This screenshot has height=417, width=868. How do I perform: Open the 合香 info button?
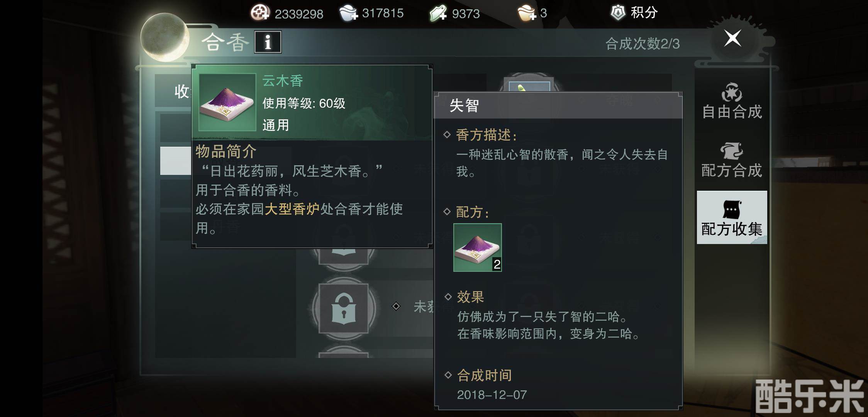click(268, 42)
